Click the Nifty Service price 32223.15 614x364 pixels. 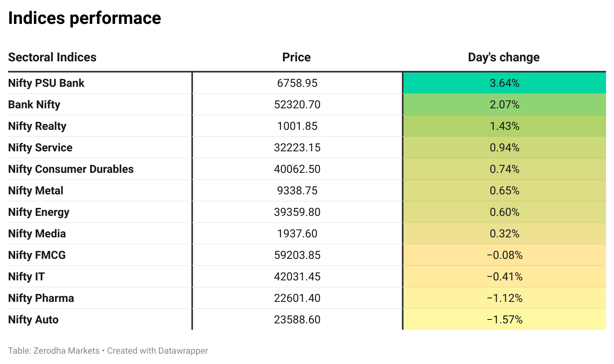[297, 148]
